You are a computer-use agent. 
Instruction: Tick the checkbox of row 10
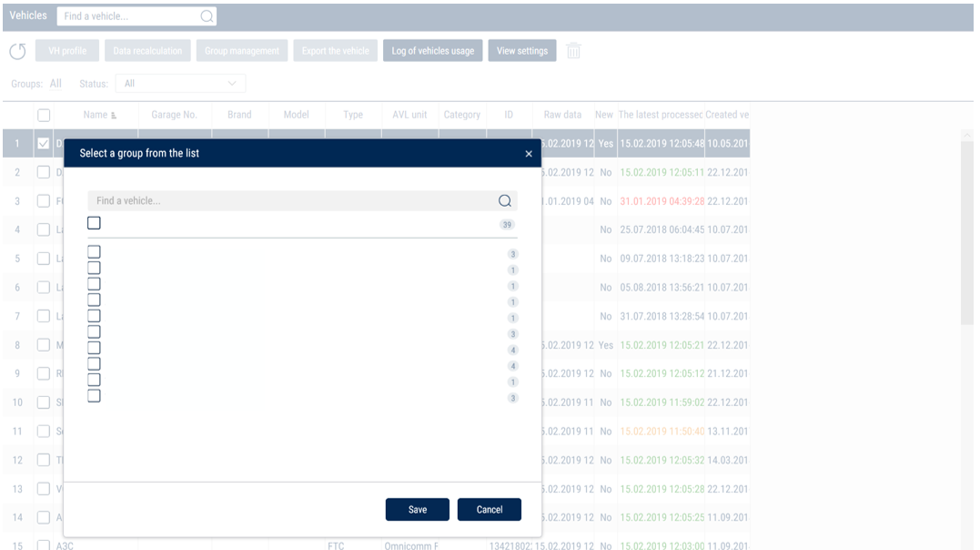point(43,402)
